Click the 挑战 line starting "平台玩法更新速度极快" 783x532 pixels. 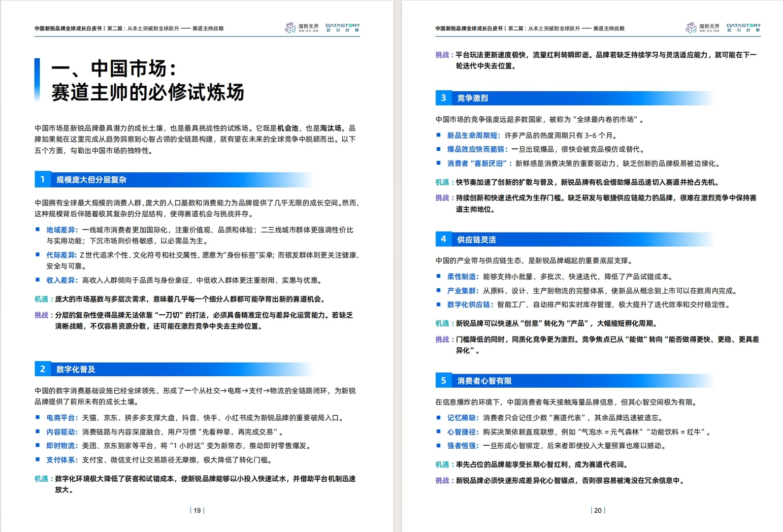[x=596, y=60]
